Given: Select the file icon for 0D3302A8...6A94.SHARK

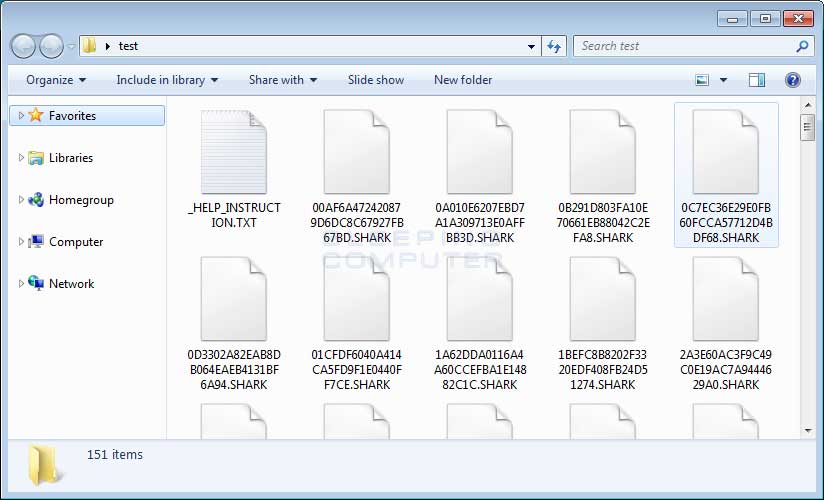Looking at the screenshot, I should [234, 299].
